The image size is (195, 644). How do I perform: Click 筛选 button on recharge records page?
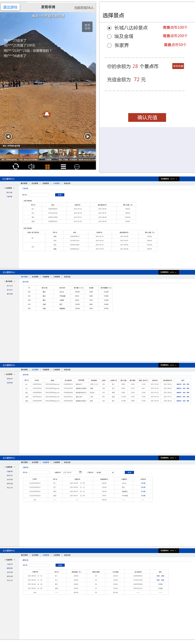pyautogui.click(x=129, y=472)
